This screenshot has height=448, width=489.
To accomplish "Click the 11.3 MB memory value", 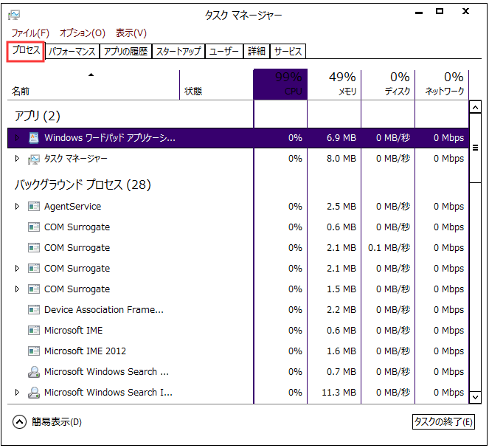I will point(339,393).
